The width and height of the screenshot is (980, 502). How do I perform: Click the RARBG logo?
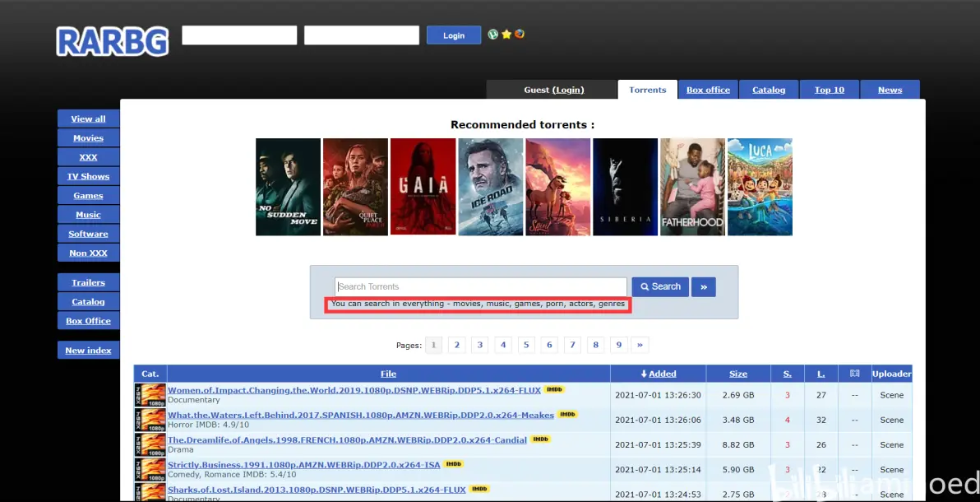113,42
